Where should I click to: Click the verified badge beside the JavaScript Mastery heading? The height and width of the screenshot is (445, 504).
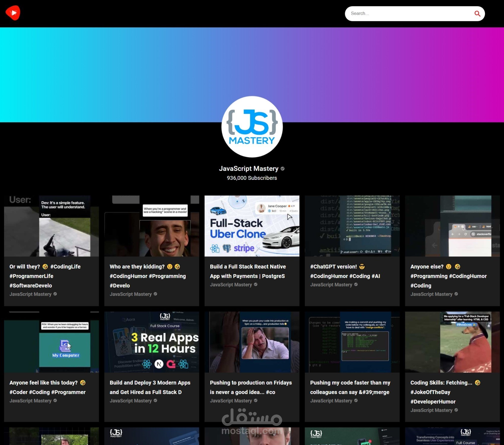[283, 169]
